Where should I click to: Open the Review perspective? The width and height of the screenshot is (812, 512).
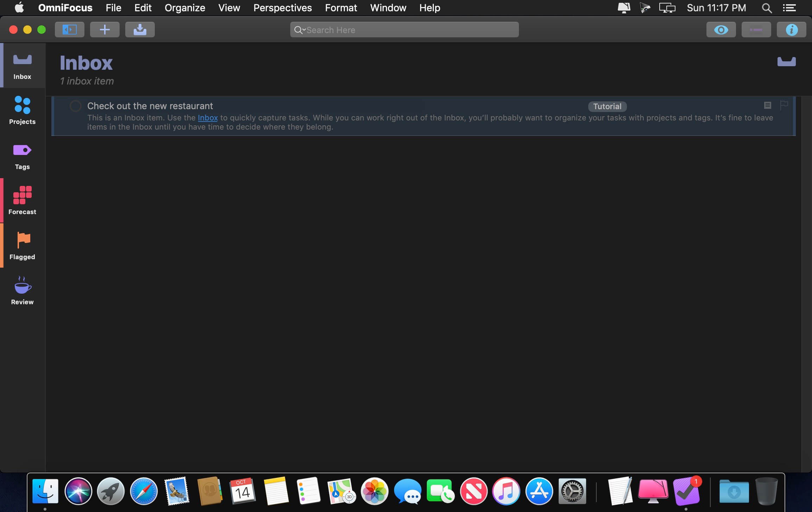tap(22, 291)
